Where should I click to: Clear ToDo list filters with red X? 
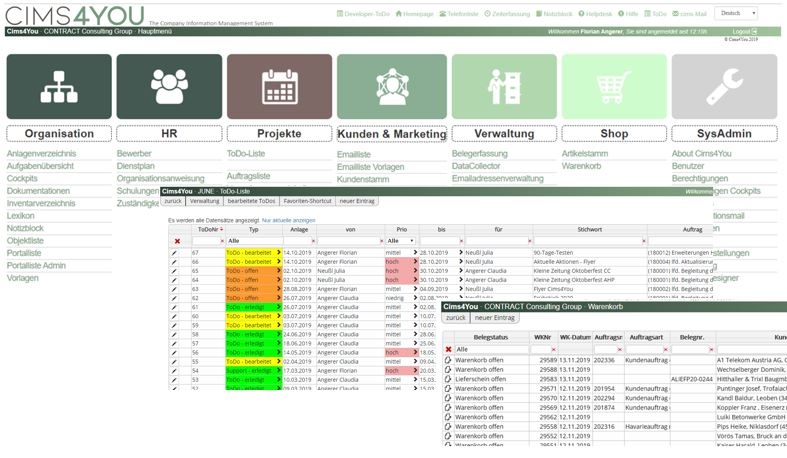pos(177,241)
